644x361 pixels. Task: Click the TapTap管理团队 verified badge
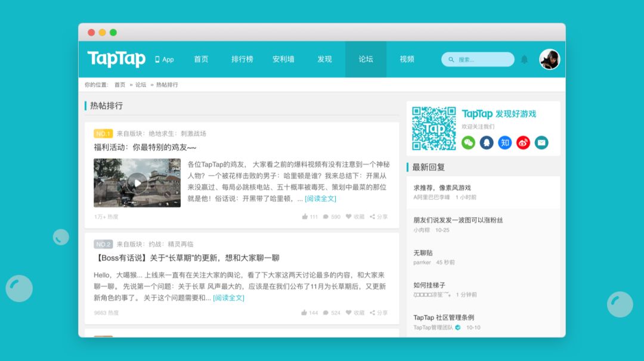(458, 328)
